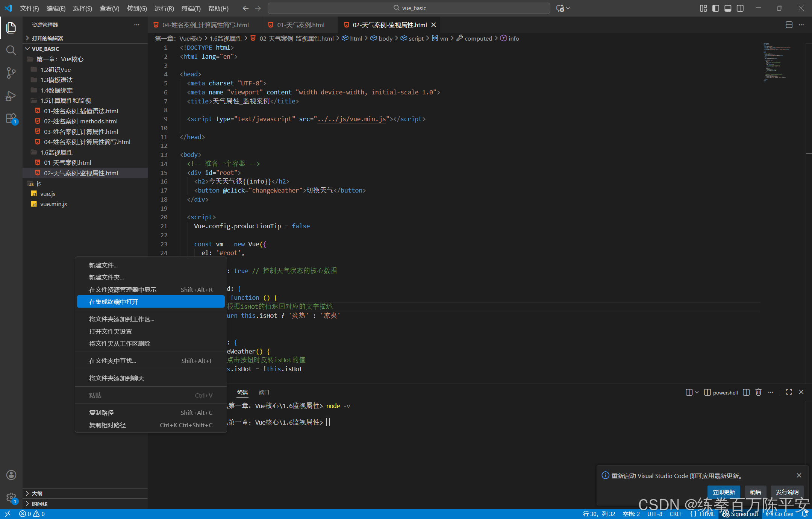Open Run and Debug view icon
812x519 pixels.
pos(11,96)
